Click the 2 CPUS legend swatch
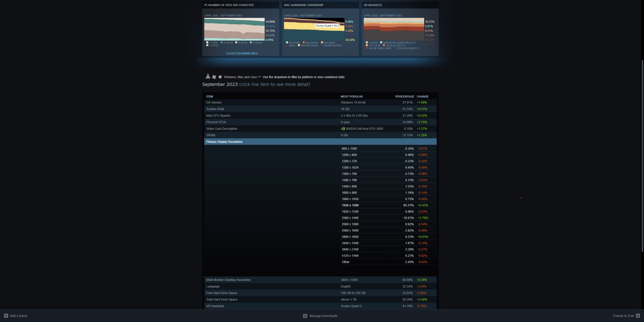 tap(207, 45)
